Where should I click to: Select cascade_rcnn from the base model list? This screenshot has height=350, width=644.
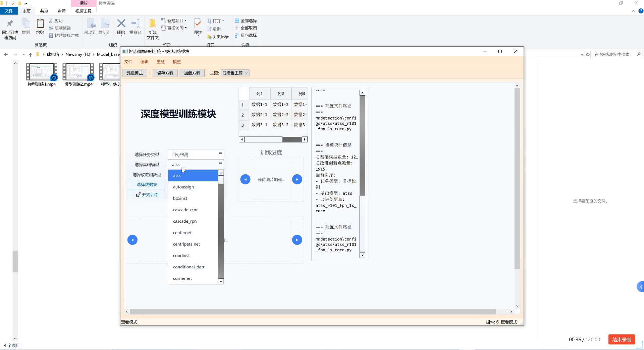tap(186, 210)
